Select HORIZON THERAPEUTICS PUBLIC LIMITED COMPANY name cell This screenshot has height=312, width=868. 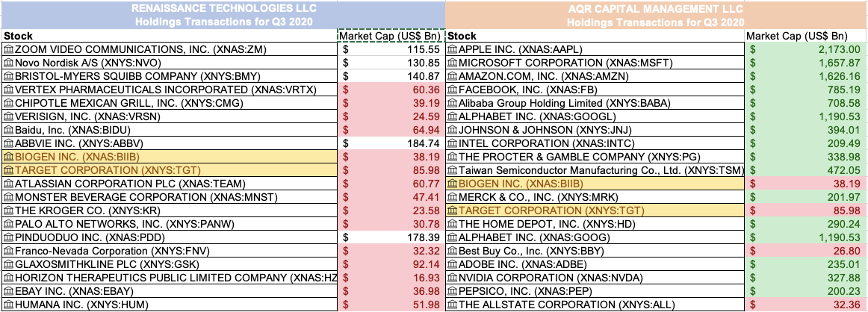pyautogui.click(x=170, y=278)
